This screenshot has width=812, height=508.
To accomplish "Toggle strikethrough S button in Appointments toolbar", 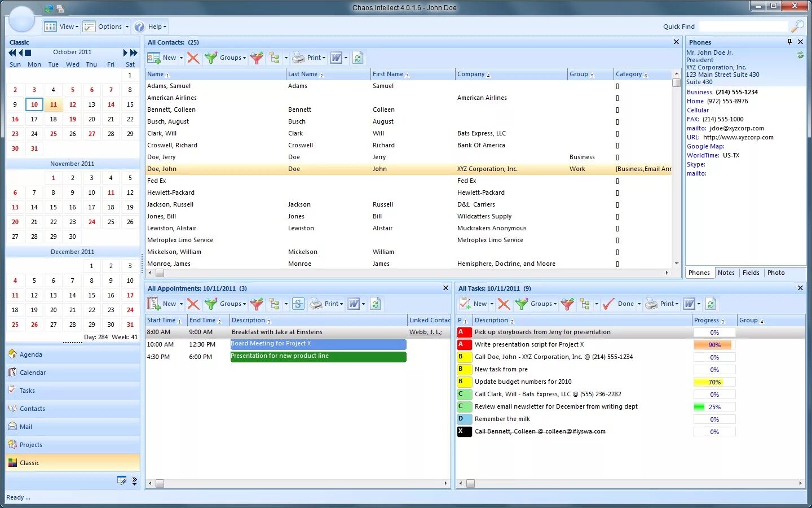I will (298, 304).
